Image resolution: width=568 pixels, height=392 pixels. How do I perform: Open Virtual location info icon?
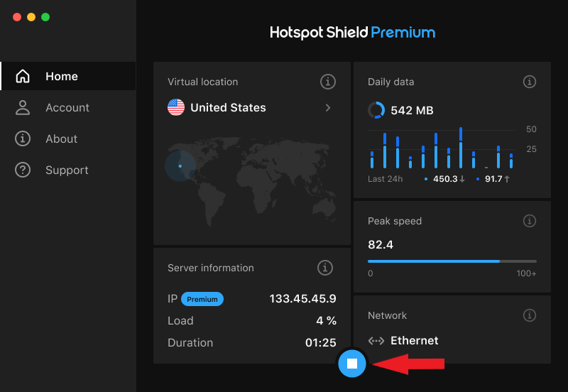click(x=328, y=82)
